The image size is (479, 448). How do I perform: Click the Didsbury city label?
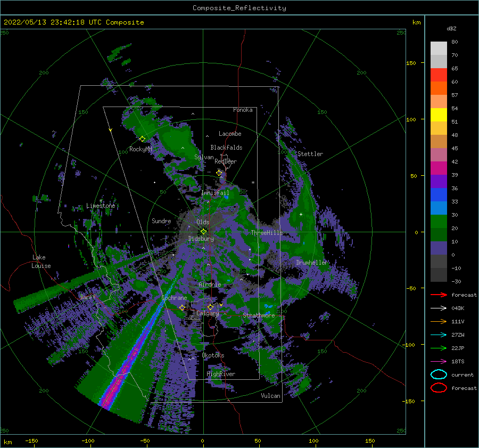click(201, 239)
